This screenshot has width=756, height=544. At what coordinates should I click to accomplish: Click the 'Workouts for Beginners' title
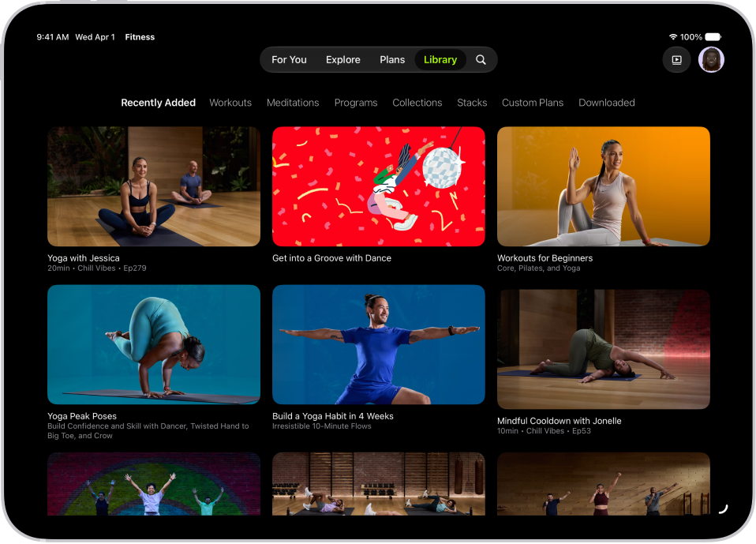545,258
